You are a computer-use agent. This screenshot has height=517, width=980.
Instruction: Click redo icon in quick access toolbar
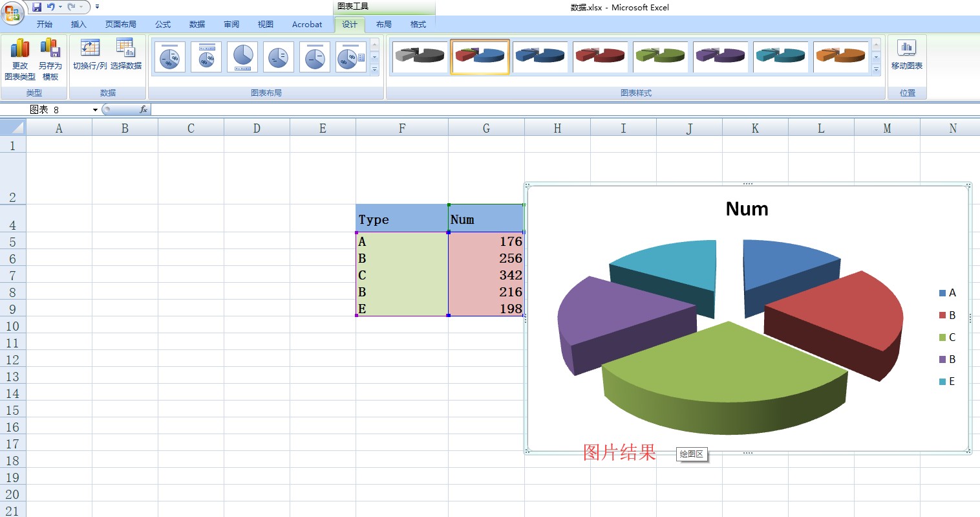tap(71, 7)
